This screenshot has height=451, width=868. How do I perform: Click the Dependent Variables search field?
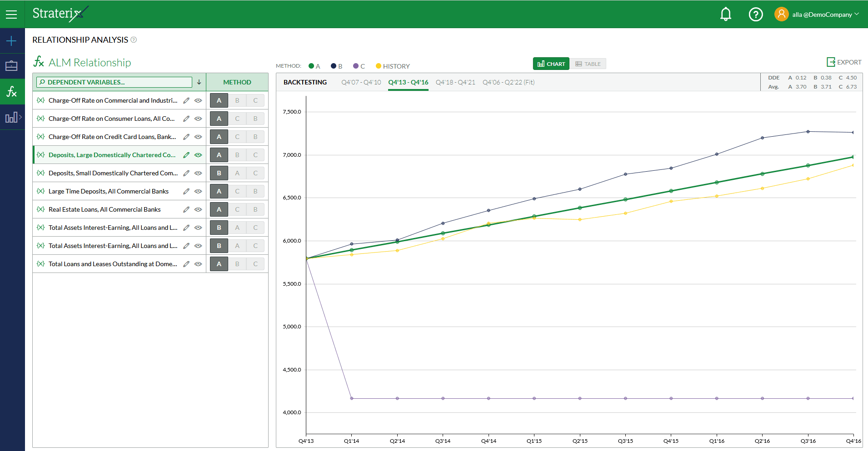(x=115, y=82)
